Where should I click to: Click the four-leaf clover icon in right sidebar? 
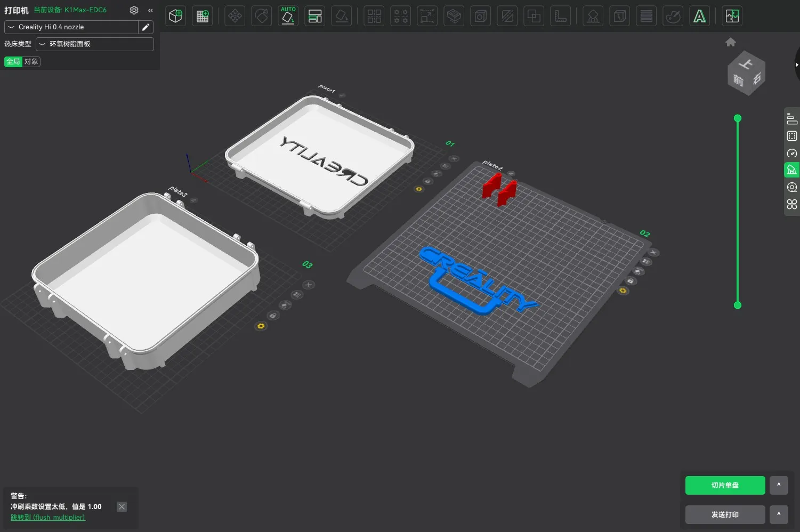792,204
